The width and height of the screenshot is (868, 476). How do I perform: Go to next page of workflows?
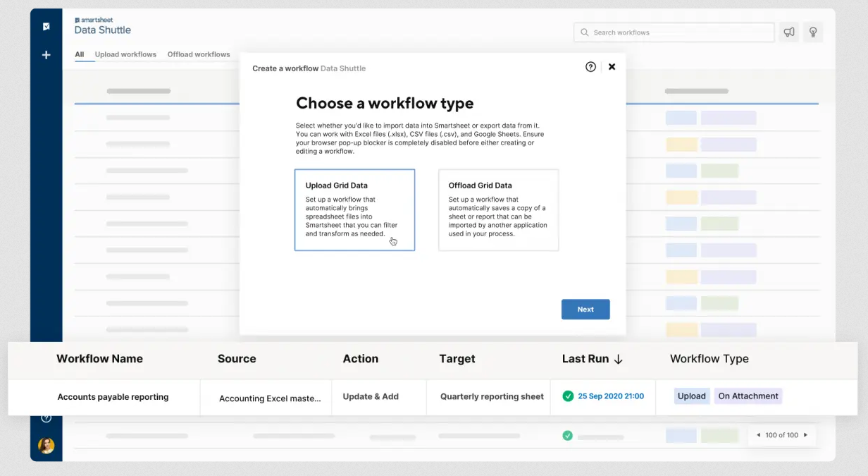(805, 435)
